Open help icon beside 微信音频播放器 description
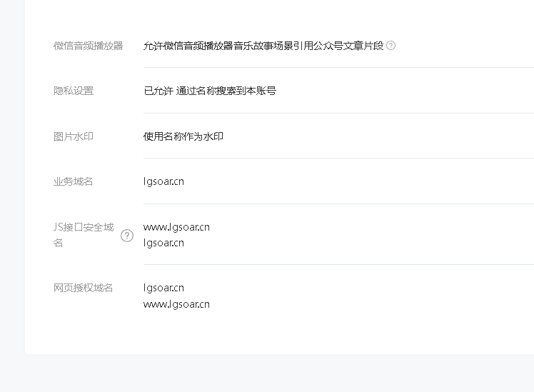 [391, 45]
